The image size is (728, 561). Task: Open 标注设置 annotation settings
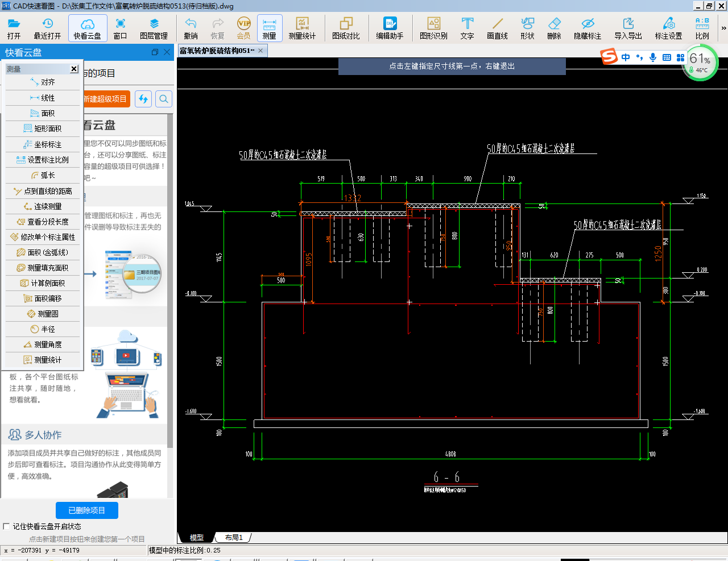pyautogui.click(x=668, y=28)
